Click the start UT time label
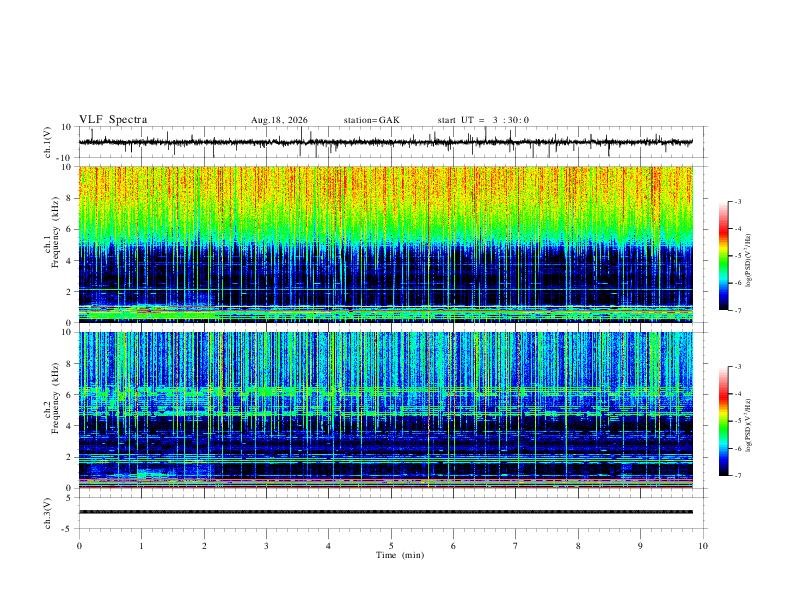792x612 pixels. pos(483,120)
